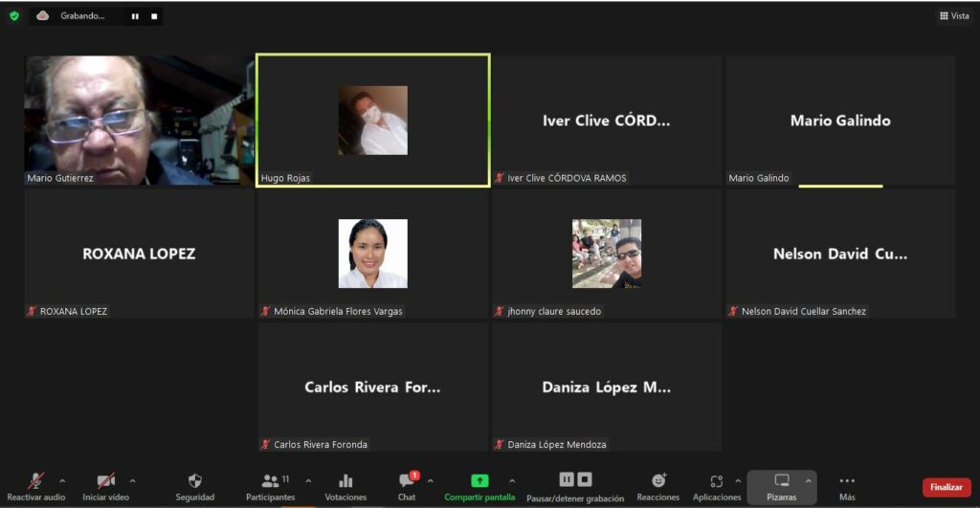Screen dimensions: 980x508
Task: Expand Pizarras options chevron
Action: pyautogui.click(x=808, y=481)
